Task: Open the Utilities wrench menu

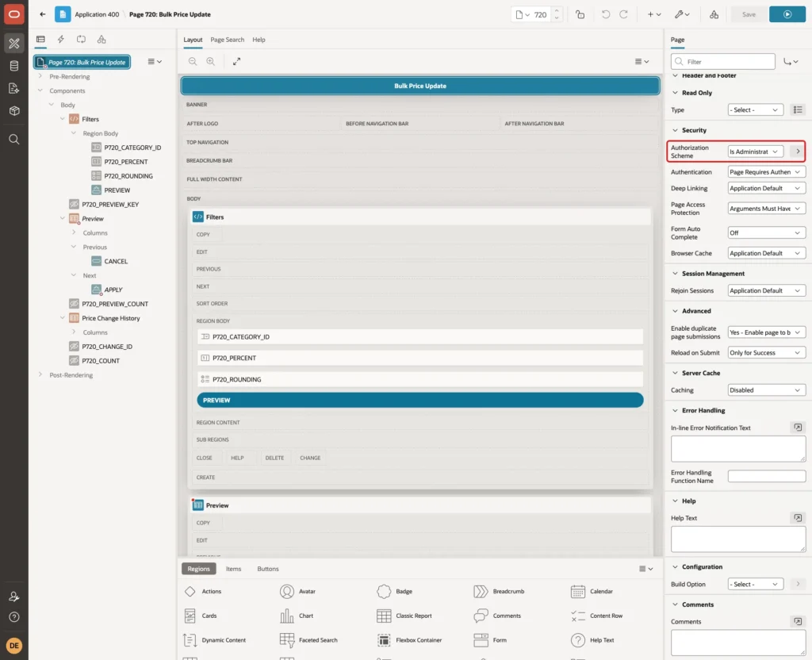Action: click(681, 14)
